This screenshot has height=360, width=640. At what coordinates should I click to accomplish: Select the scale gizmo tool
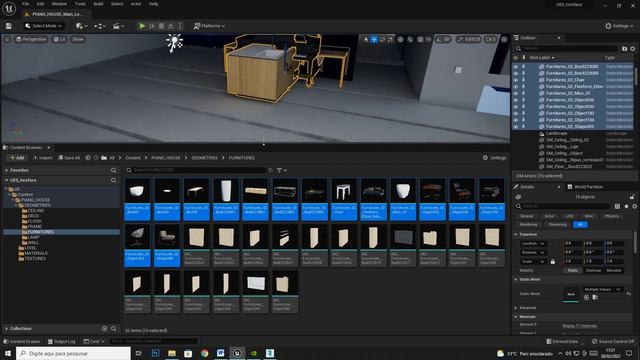390,39
